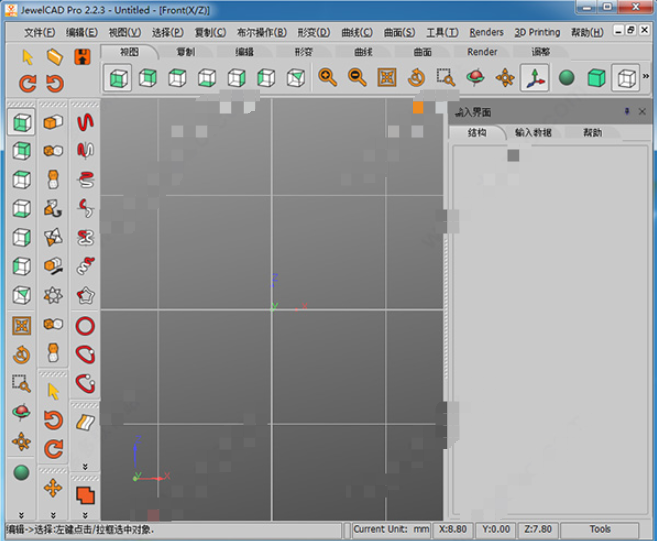657x541 pixels.
Task: Open the 工具(T) menu
Action: click(x=442, y=32)
